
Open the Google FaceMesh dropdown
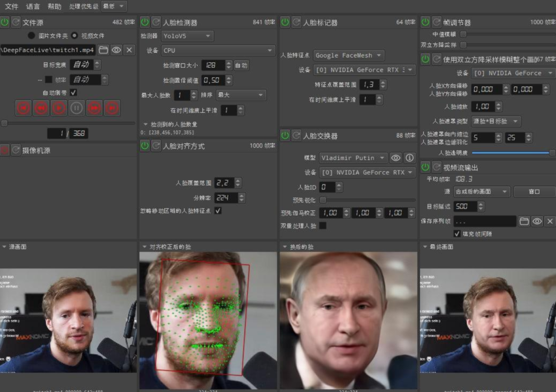349,55
